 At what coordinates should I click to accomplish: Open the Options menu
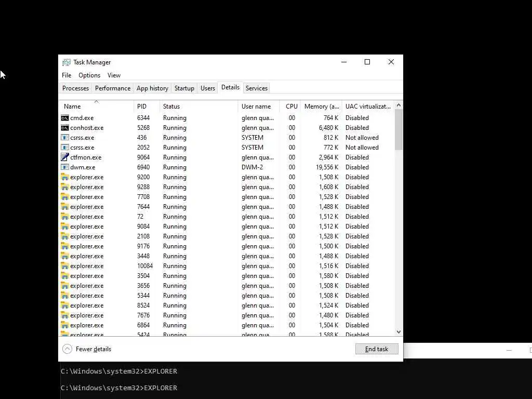point(89,75)
